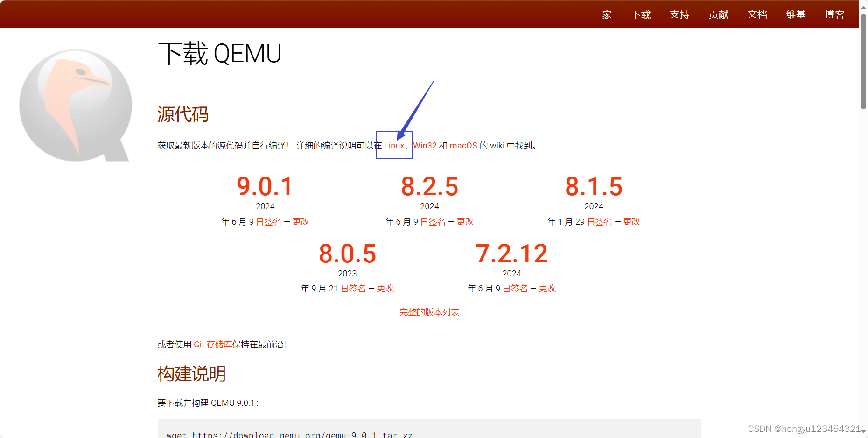The image size is (868, 438).
Task: Open the 完整的版本列表 link
Action: pyautogui.click(x=429, y=312)
